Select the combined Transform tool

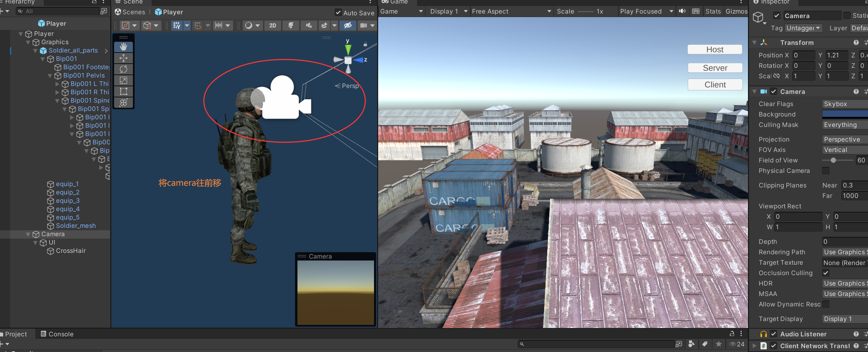point(124,103)
